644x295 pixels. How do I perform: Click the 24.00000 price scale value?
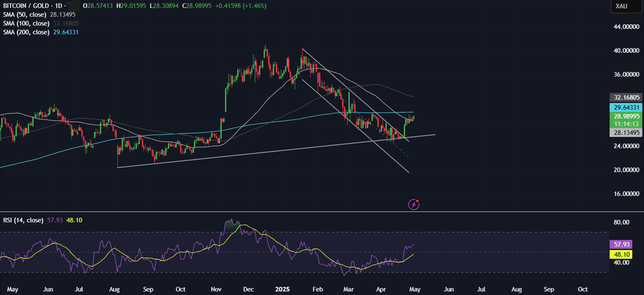point(627,146)
